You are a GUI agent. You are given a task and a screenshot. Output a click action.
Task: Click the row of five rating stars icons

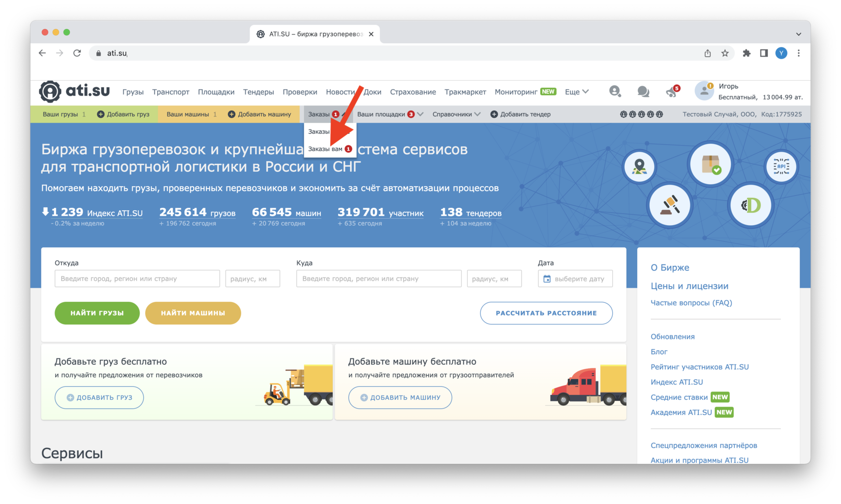click(641, 114)
